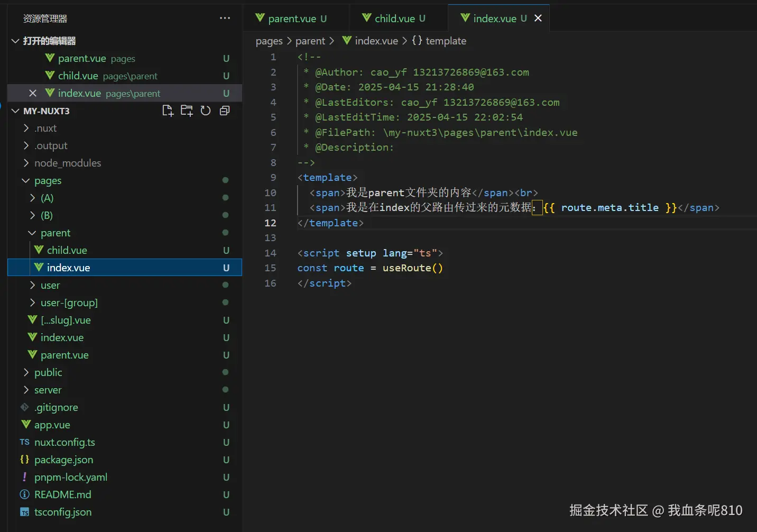Screen dimensions: 757x532
Task: Open the tsconfig.json file
Action: (x=125, y=512)
